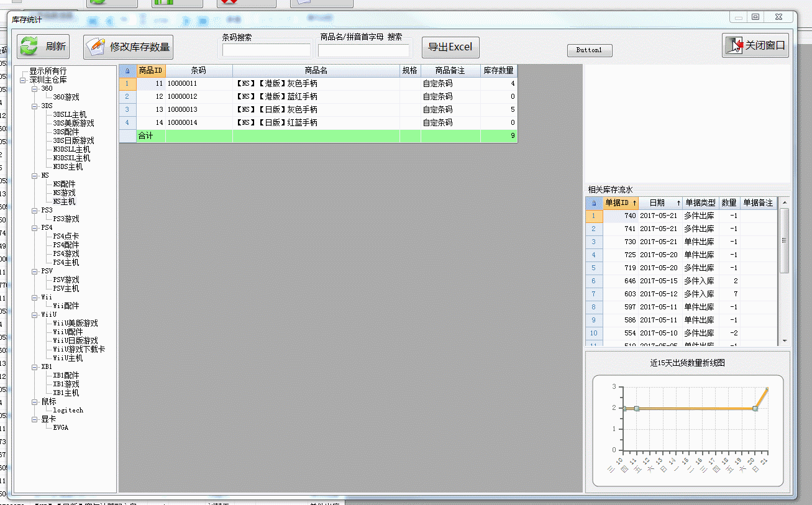Focus the 商品名/拼音首字母 search field
This screenshot has height=505, width=812.
coord(364,50)
